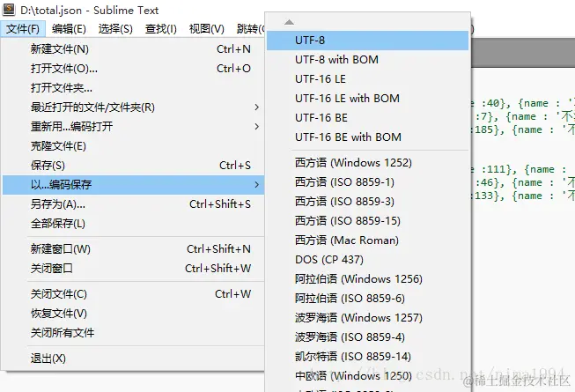Choose 关闭文件(C) menu entry
Screen dimensions: 575x392
(x=133, y=294)
